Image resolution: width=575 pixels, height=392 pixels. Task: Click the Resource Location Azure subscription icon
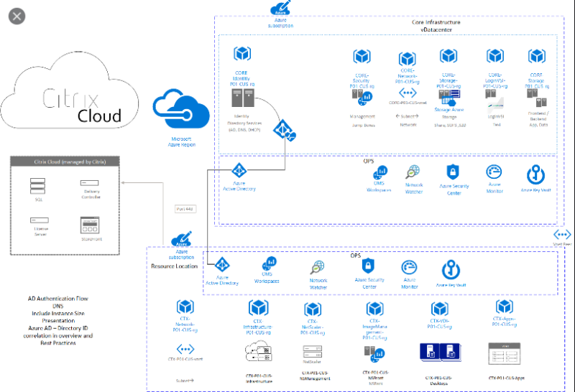182,239
